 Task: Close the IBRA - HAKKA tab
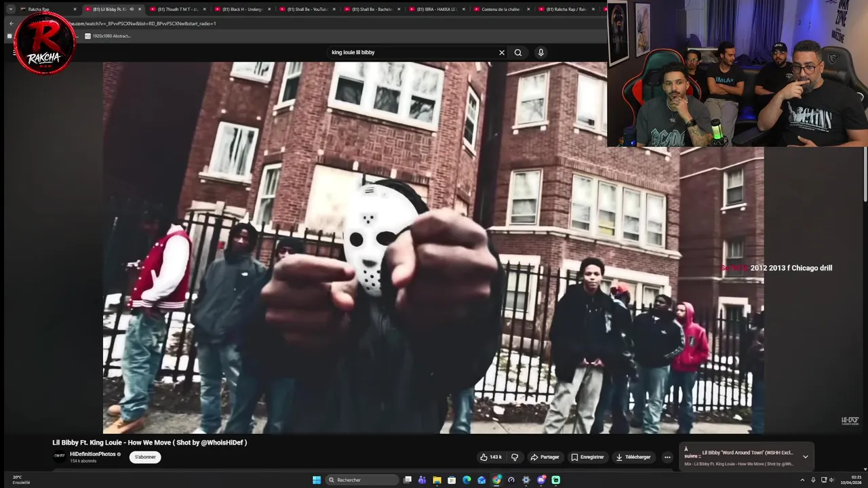tap(463, 9)
